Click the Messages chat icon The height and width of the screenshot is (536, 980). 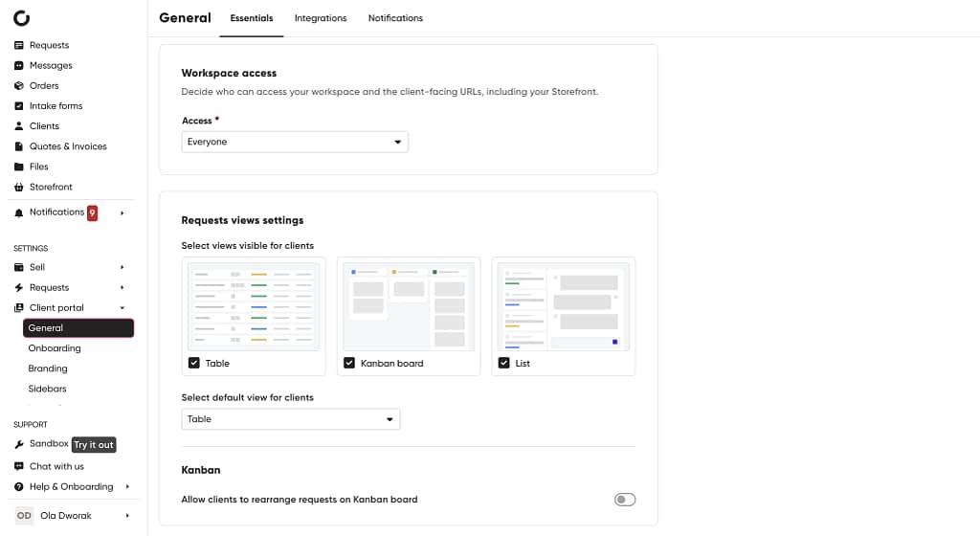pos(19,66)
